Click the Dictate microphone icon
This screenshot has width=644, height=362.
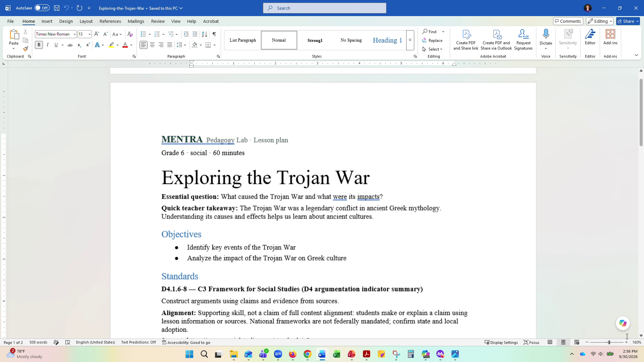pyautogui.click(x=546, y=34)
